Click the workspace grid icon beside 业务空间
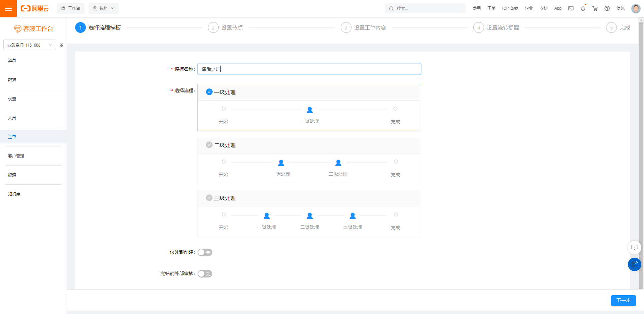644x314 pixels. point(61,45)
